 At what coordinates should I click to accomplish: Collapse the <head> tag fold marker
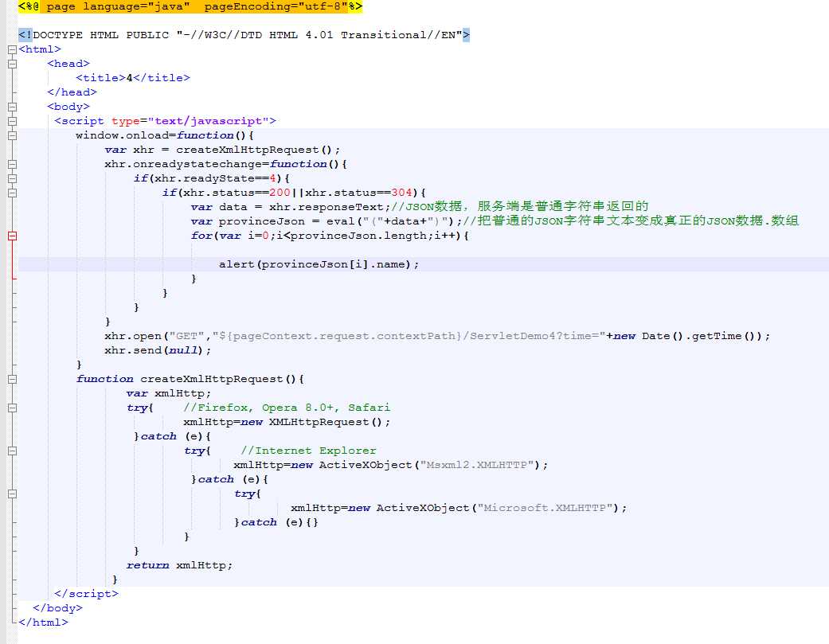tap(12, 64)
